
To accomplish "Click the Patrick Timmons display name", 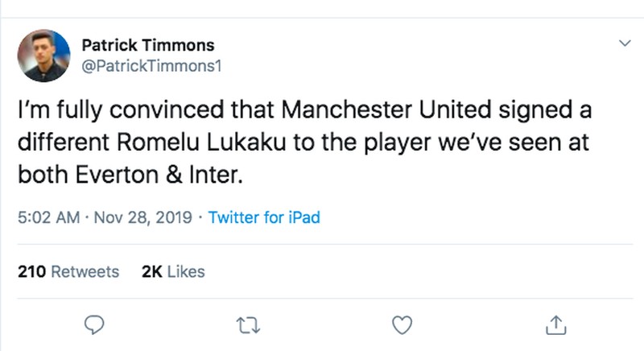I will coord(148,45).
